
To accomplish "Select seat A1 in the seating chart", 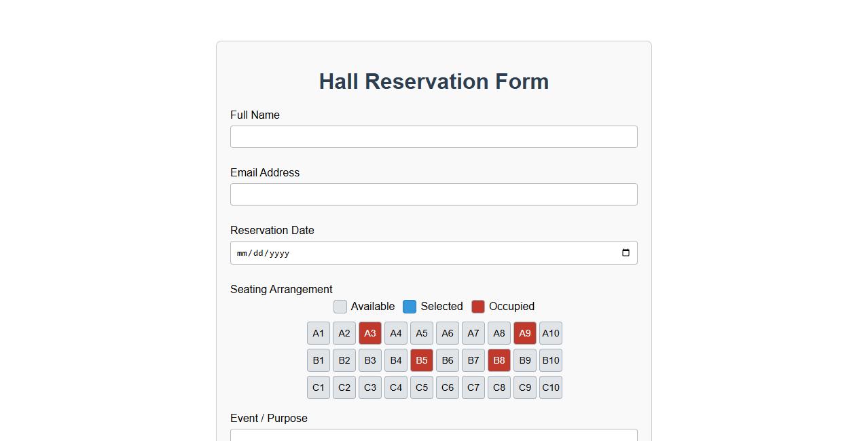I will [x=318, y=333].
